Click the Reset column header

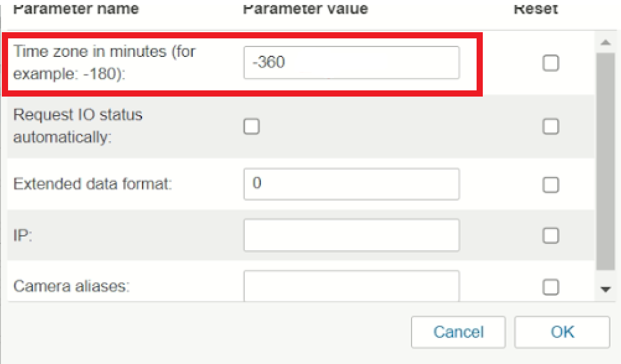click(x=536, y=9)
